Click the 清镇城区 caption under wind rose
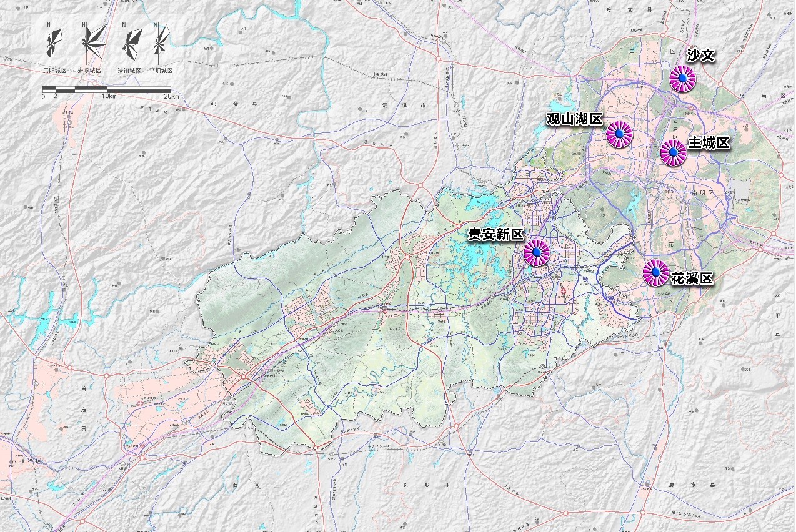The height and width of the screenshot is (532, 796). point(129,71)
